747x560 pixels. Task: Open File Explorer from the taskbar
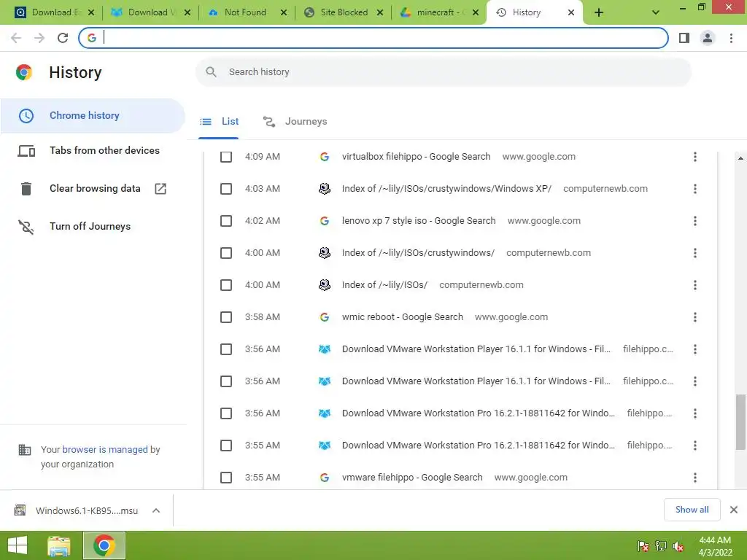[x=59, y=545]
